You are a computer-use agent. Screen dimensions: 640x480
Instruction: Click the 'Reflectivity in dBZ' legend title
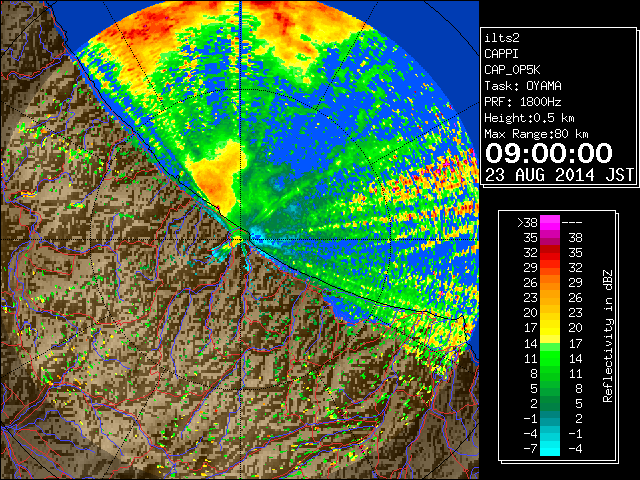click(x=608, y=336)
